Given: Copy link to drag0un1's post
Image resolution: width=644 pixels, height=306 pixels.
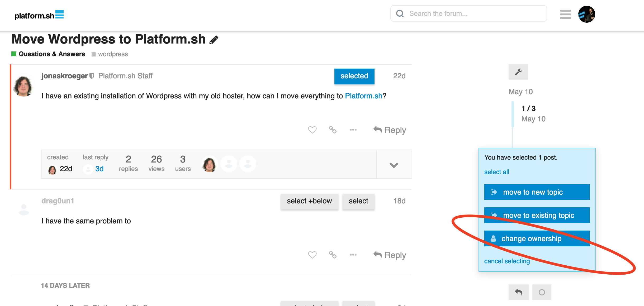Looking at the screenshot, I should tap(333, 255).
